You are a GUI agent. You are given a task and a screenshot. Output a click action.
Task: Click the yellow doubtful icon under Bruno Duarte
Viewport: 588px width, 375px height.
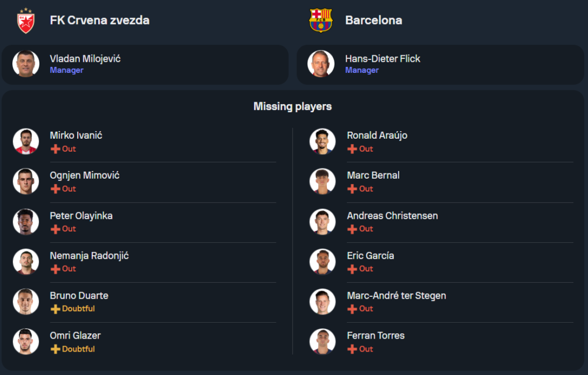coord(55,309)
